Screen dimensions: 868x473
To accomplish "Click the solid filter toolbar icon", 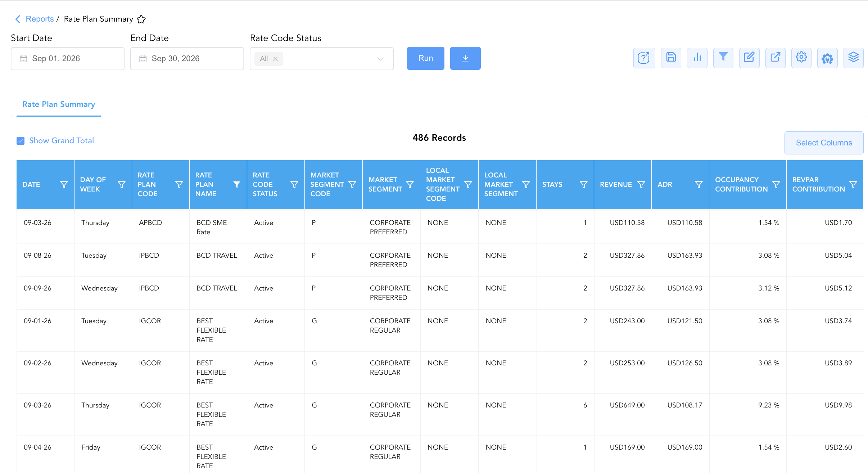I will 723,58.
